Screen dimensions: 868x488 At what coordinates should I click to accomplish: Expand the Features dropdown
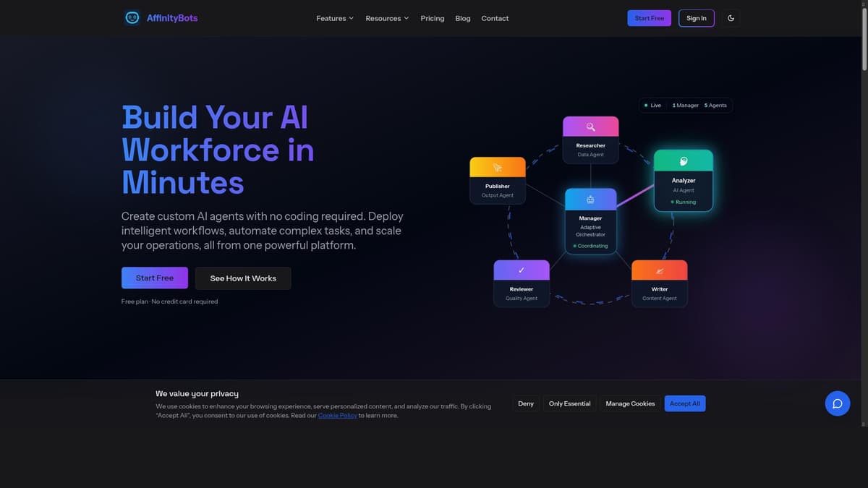pos(334,18)
